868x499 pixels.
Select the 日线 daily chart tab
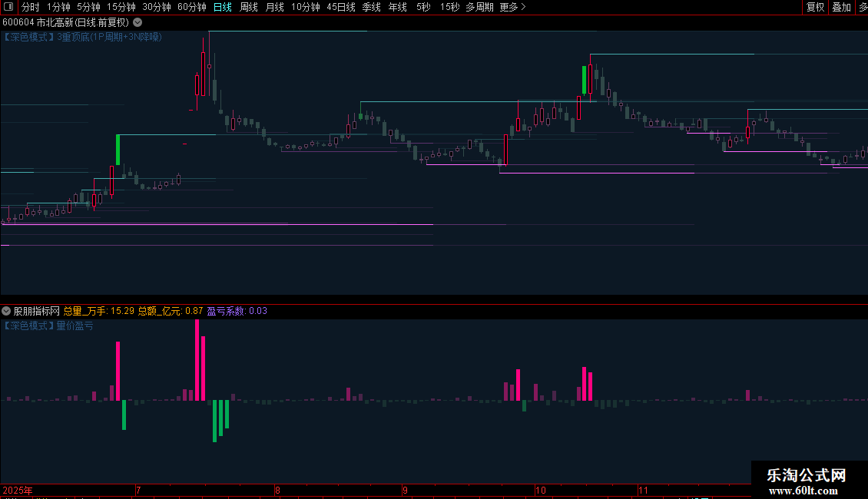click(223, 7)
